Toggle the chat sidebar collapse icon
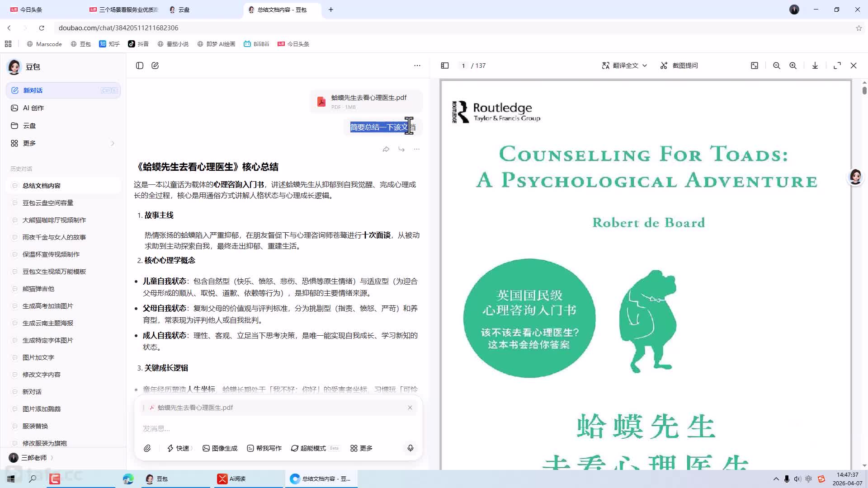This screenshot has height=488, width=868. click(140, 66)
